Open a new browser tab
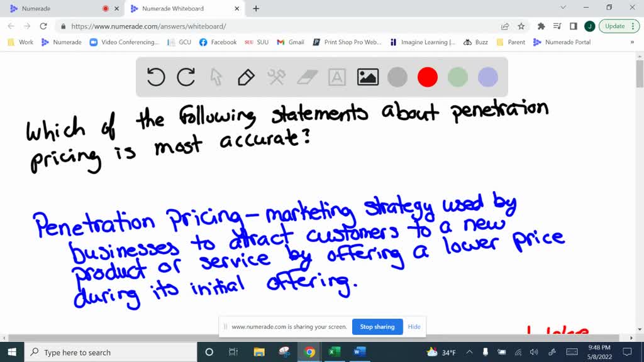 [256, 9]
